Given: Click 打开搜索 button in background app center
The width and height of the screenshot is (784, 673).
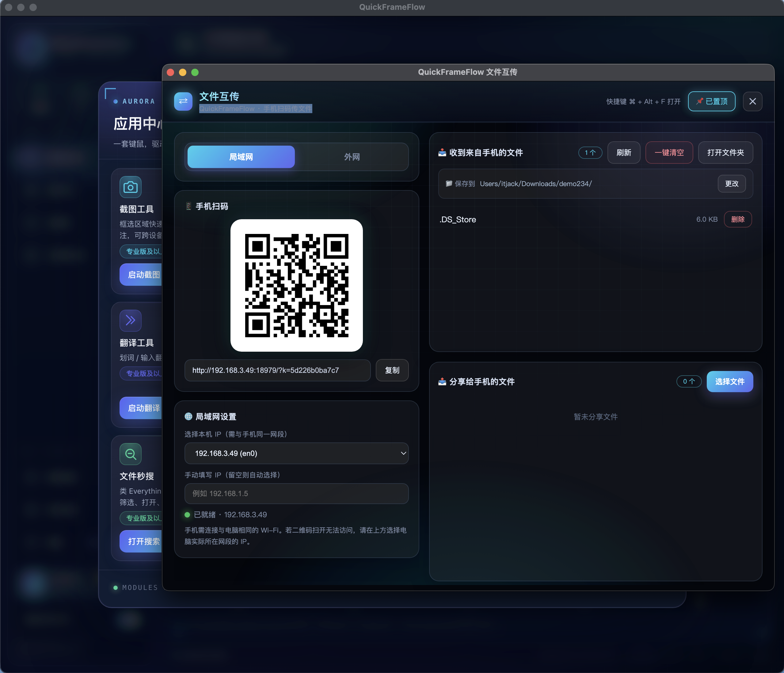Looking at the screenshot, I should point(141,541).
